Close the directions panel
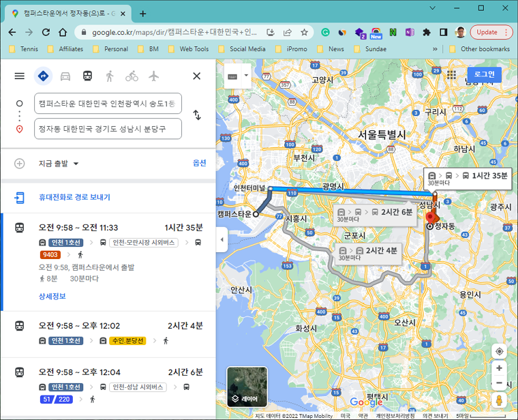Screen dimensions: 518x420 pyautogui.click(x=196, y=76)
